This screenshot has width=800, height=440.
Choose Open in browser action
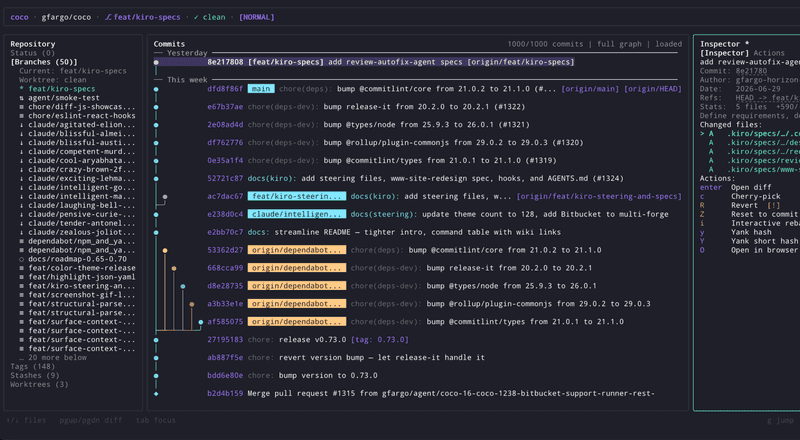pyautogui.click(x=751, y=250)
